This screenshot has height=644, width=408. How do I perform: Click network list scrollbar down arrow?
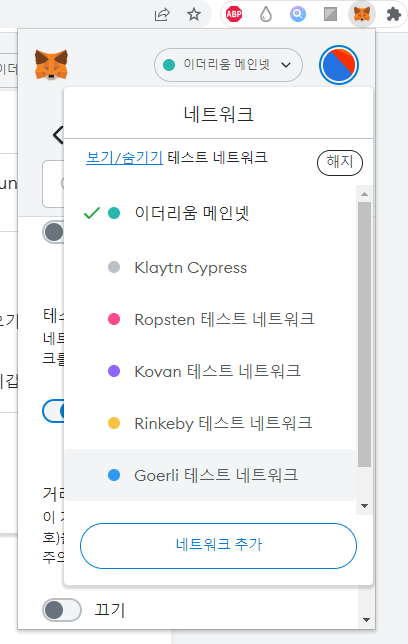tap(364, 506)
